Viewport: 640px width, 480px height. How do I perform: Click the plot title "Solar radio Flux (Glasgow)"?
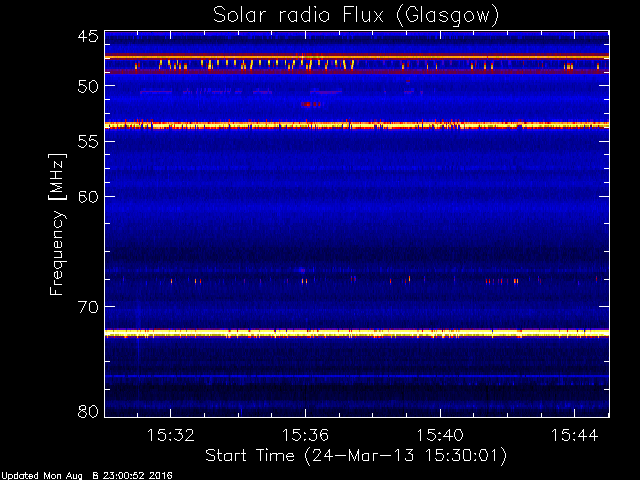click(x=356, y=16)
